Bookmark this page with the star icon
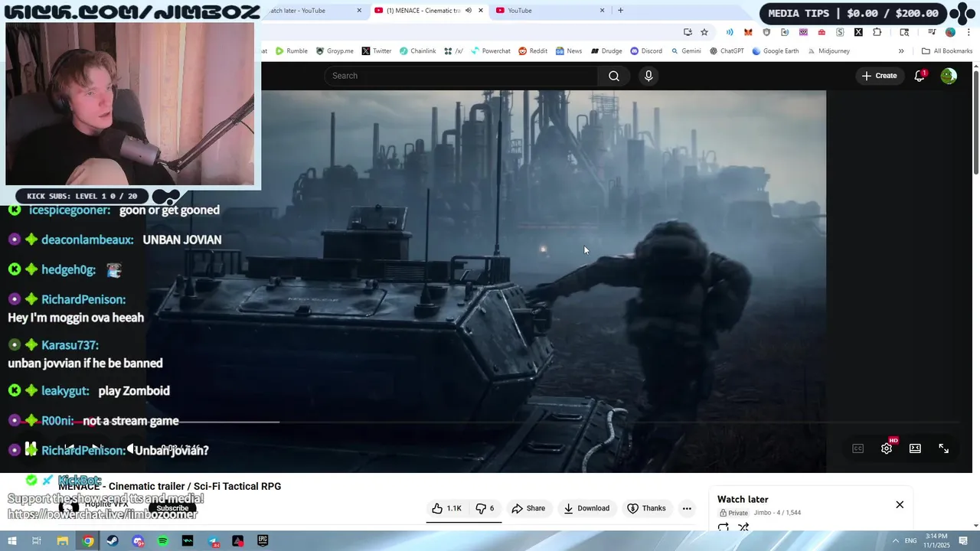 [x=704, y=32]
